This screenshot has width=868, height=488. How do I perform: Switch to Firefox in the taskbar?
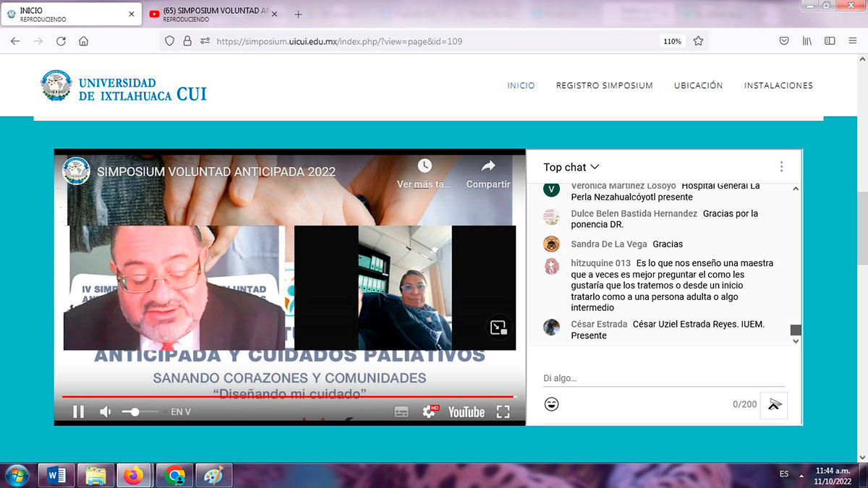(135, 476)
